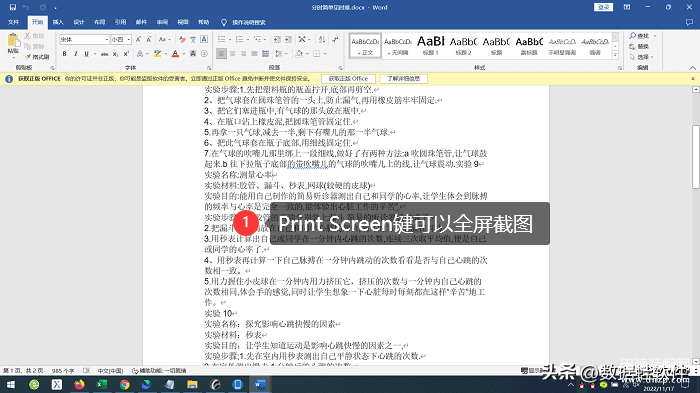Click the enclosed character circle icon
700x393 pixels.
[204, 54]
